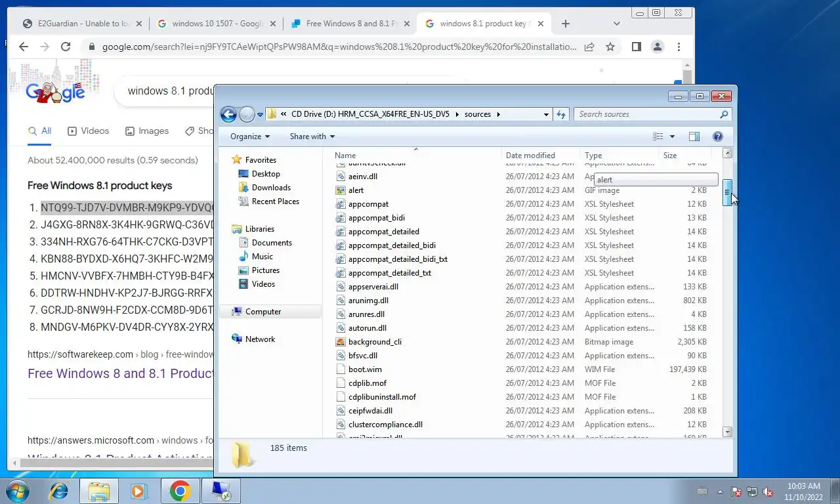Open Recent Places in navigation pane
This screenshot has width=840, height=504.
click(276, 201)
